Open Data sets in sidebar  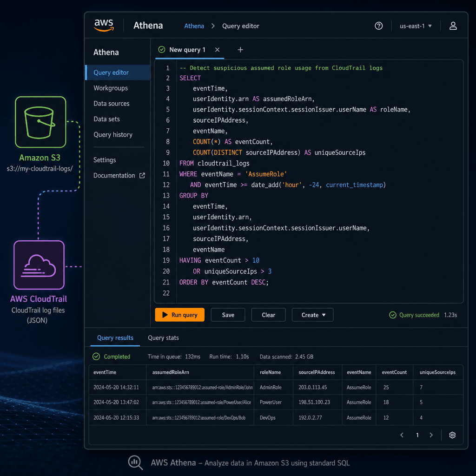click(x=106, y=119)
